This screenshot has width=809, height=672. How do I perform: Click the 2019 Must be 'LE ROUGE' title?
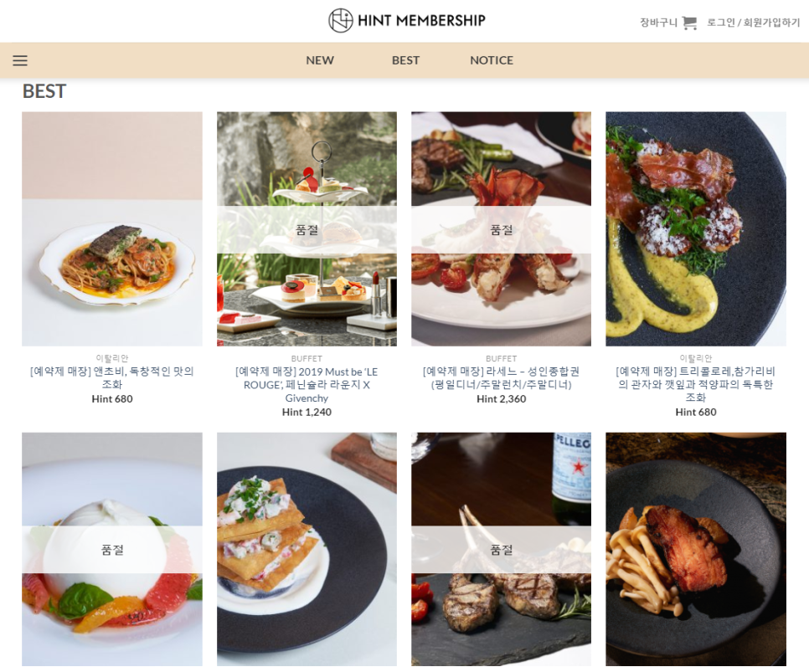coord(307,385)
